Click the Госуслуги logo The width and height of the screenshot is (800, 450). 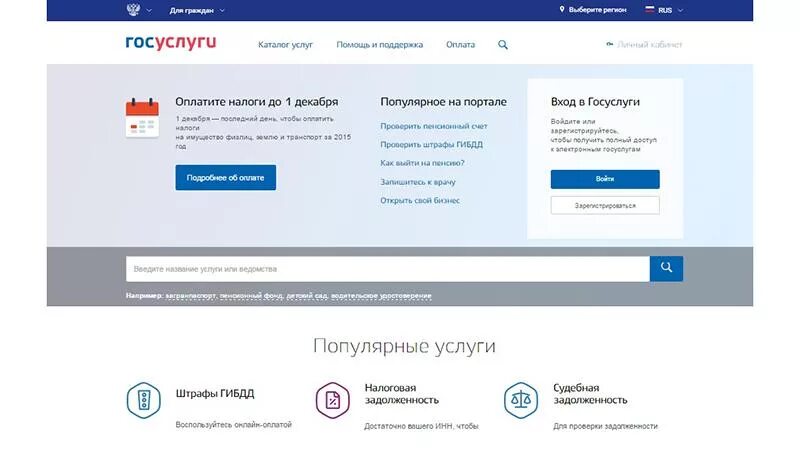tap(171, 43)
